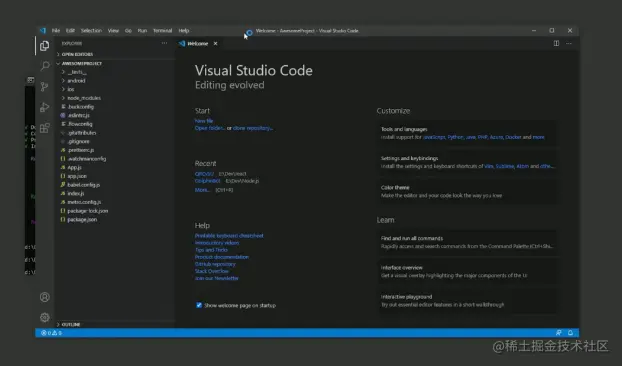Open the Accounts menu icon
622x366 pixels.
coord(45,297)
